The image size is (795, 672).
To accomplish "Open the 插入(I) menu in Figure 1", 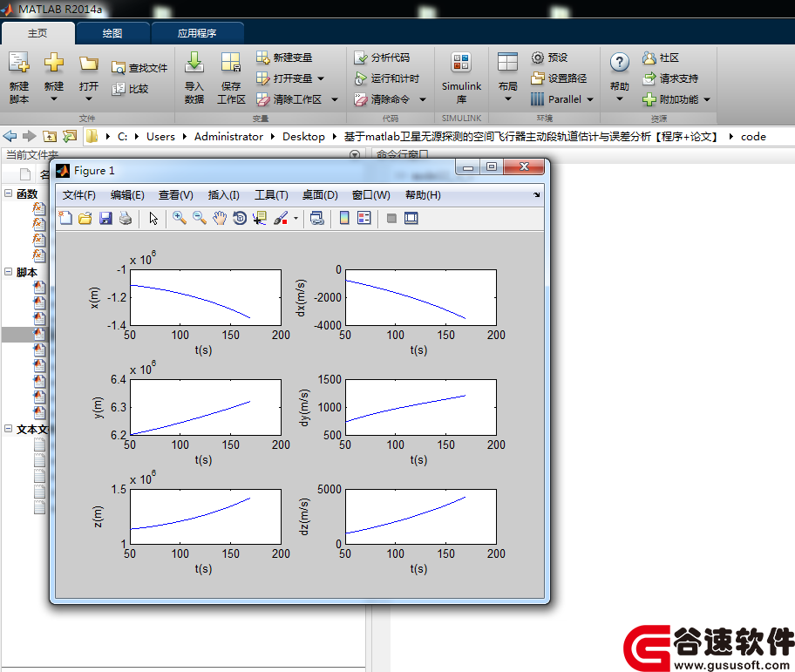I will coord(223,195).
